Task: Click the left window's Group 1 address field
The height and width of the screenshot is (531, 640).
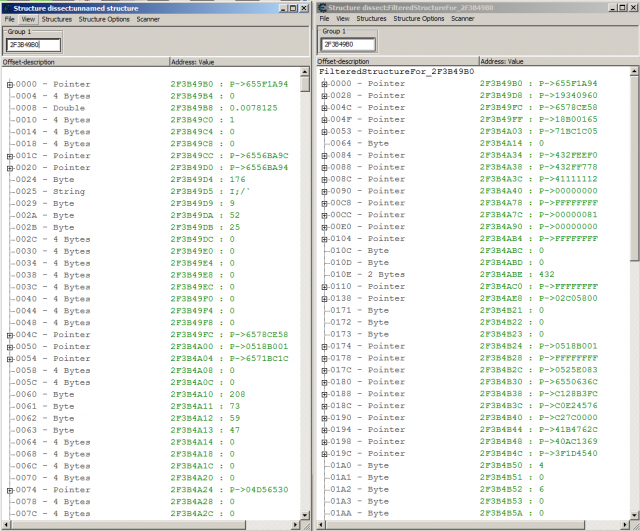Action: [x=33, y=45]
